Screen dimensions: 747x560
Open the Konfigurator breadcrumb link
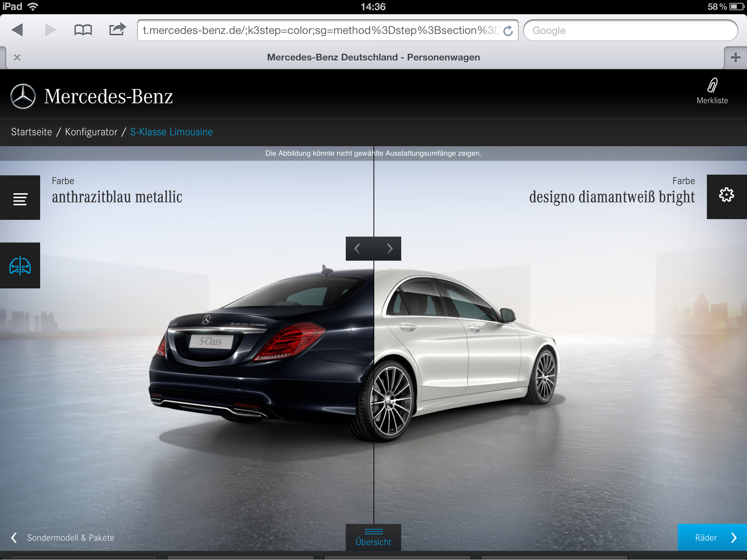tap(91, 132)
